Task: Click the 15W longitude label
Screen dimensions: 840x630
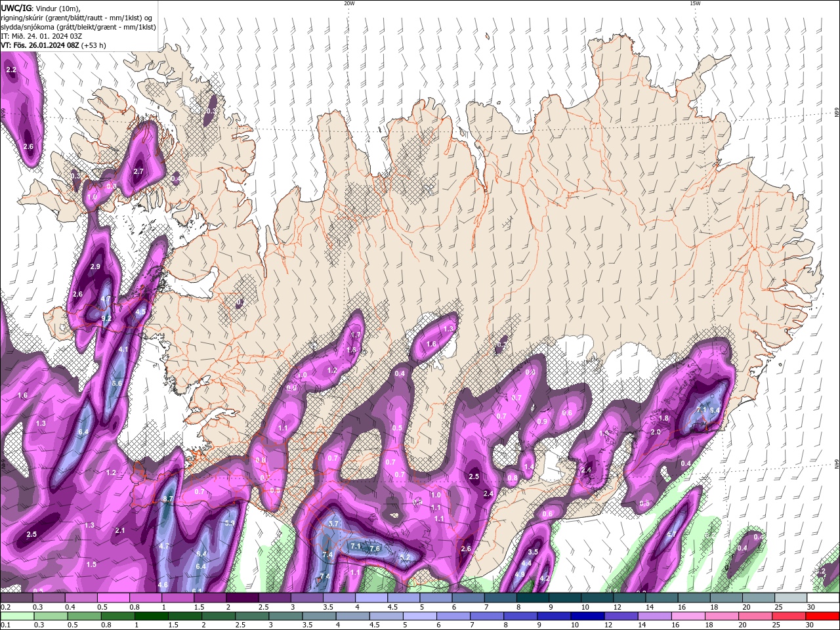Action: pos(695,3)
